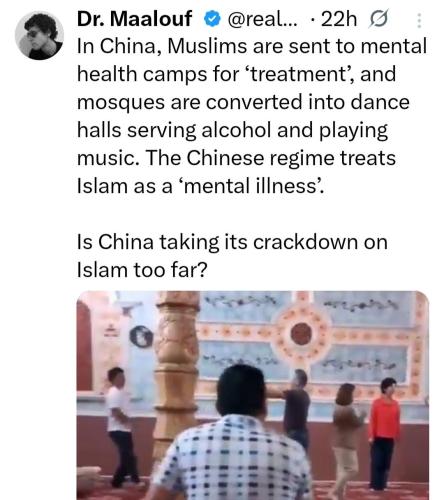
Task: Click the @real... username handle
Action: [x=263, y=20]
